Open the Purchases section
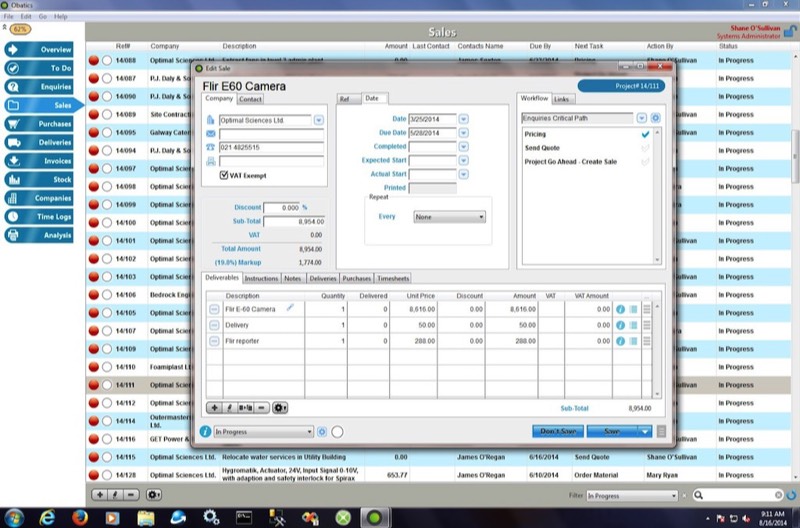800x528 pixels. pyautogui.click(x=39, y=124)
